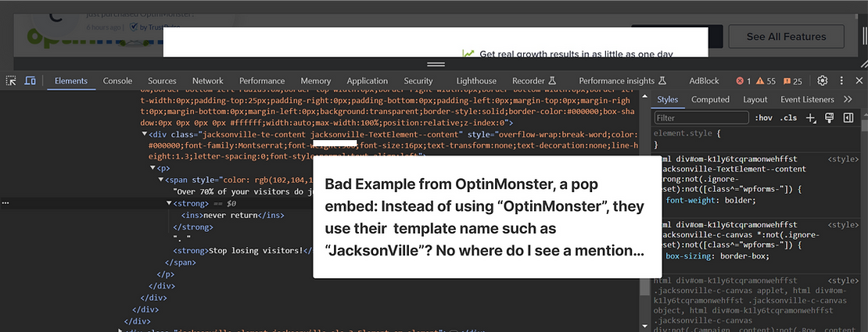
Task: Select the Event Listeners sub-tab
Action: [x=807, y=100]
